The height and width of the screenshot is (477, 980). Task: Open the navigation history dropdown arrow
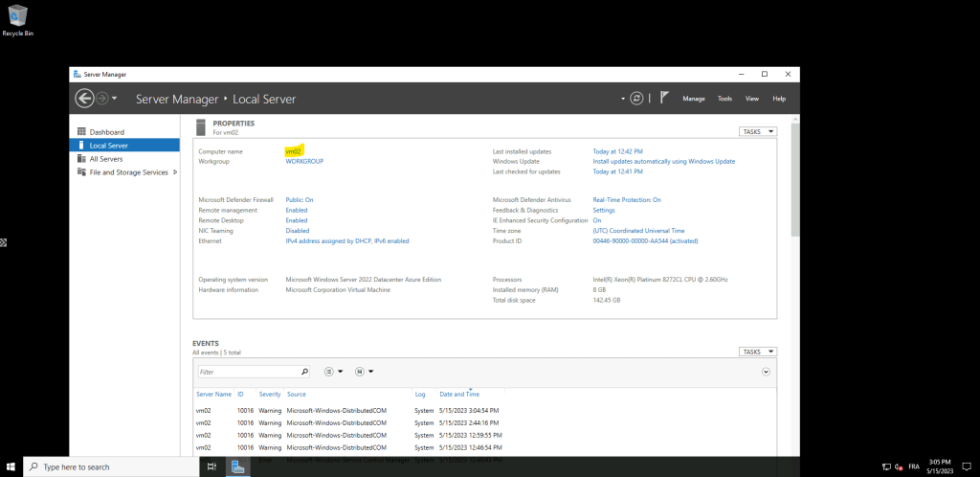[114, 99]
